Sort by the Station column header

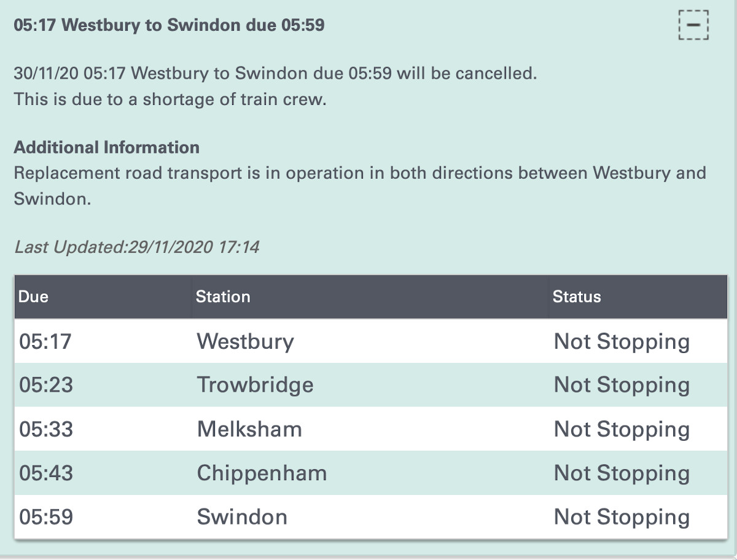pos(223,297)
